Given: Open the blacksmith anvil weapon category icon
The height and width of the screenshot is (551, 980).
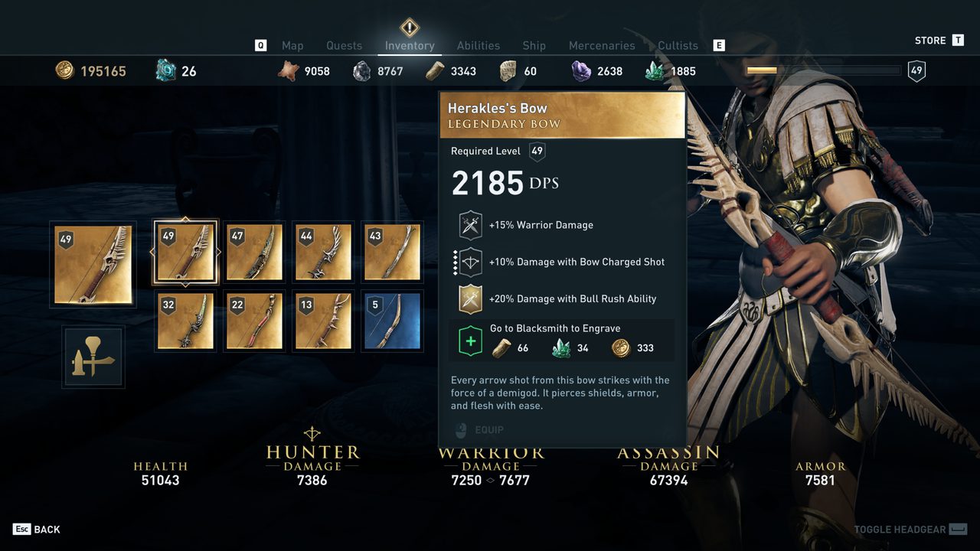Looking at the screenshot, I should (x=93, y=357).
